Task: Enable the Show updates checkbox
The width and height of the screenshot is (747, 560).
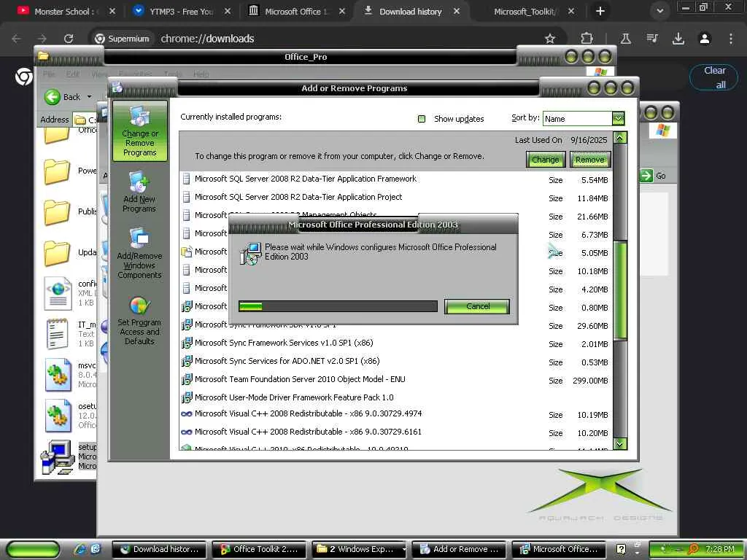Action: pos(421,119)
